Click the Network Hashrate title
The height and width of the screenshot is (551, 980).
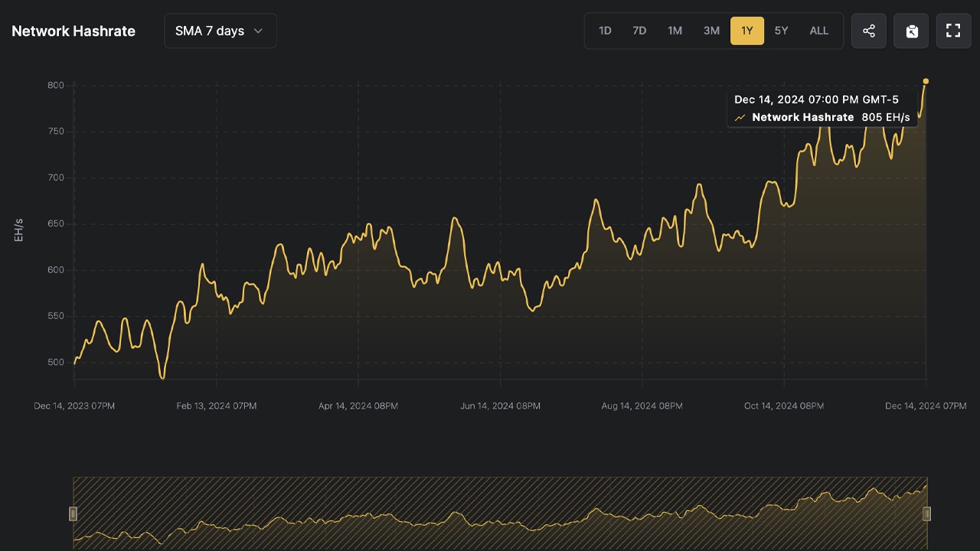coord(73,31)
